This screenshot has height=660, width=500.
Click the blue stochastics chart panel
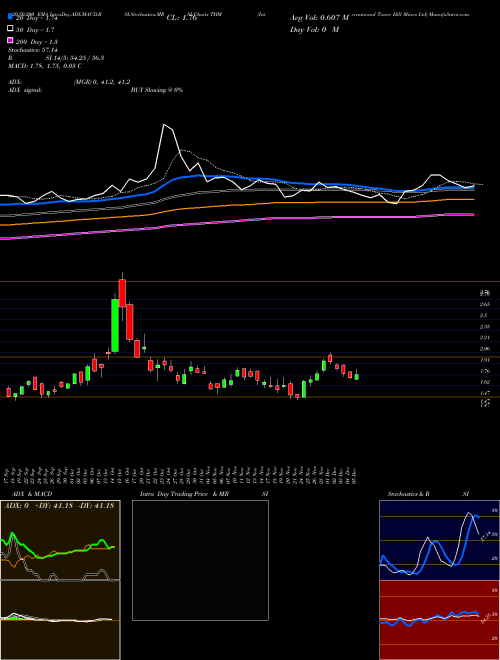click(x=439, y=540)
